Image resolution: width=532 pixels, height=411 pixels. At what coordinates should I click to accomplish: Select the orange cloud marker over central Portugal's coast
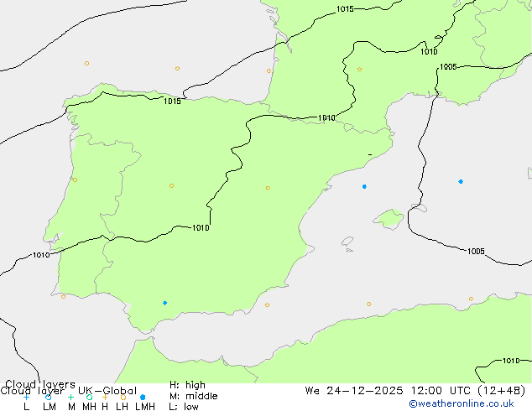point(75,179)
